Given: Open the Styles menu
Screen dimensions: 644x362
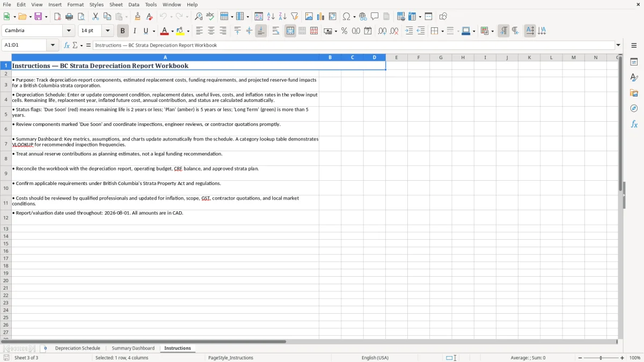Looking at the screenshot, I should click(97, 4).
